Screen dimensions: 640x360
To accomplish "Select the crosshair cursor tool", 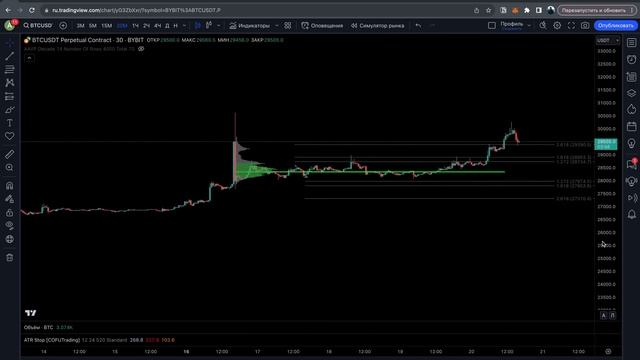I will [9, 42].
